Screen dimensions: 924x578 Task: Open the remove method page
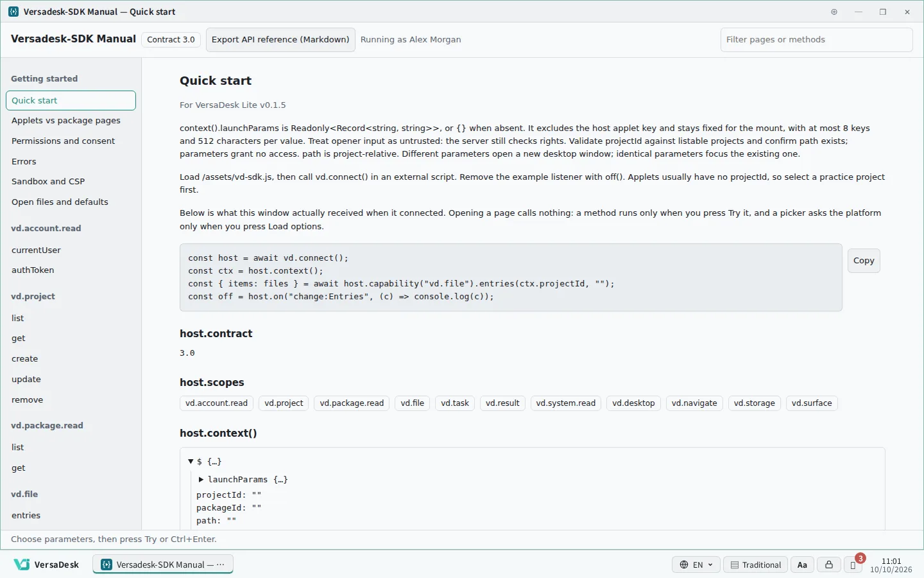(x=71, y=399)
